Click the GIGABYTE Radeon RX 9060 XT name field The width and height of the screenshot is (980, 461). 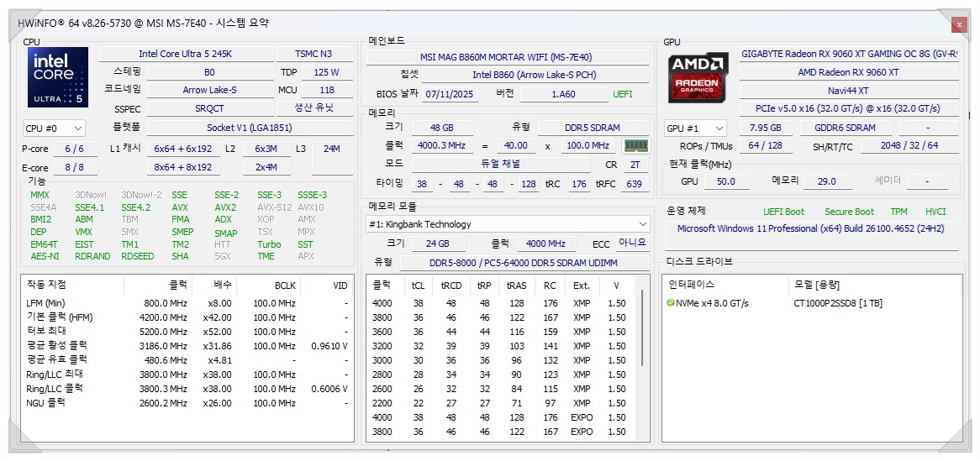[848, 54]
